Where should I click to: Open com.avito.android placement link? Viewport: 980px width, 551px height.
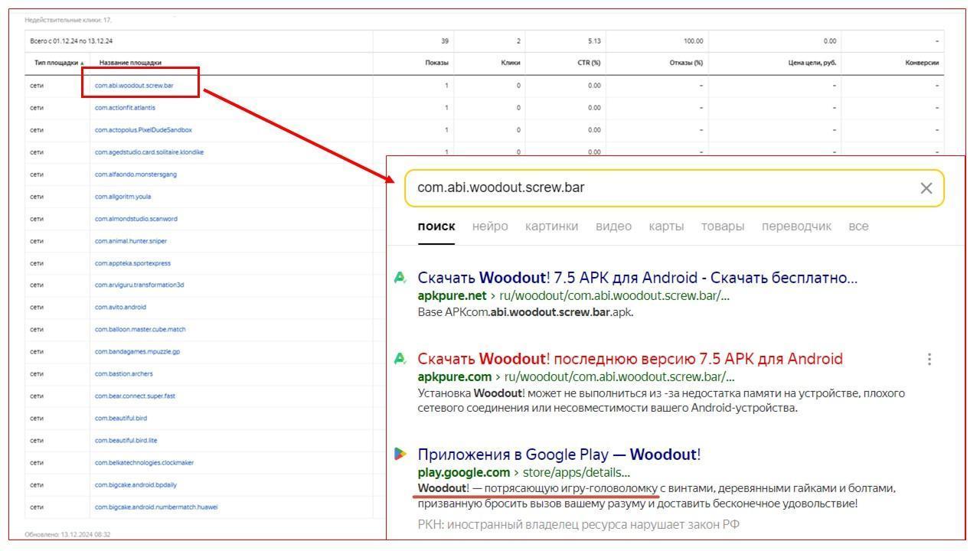[120, 307]
